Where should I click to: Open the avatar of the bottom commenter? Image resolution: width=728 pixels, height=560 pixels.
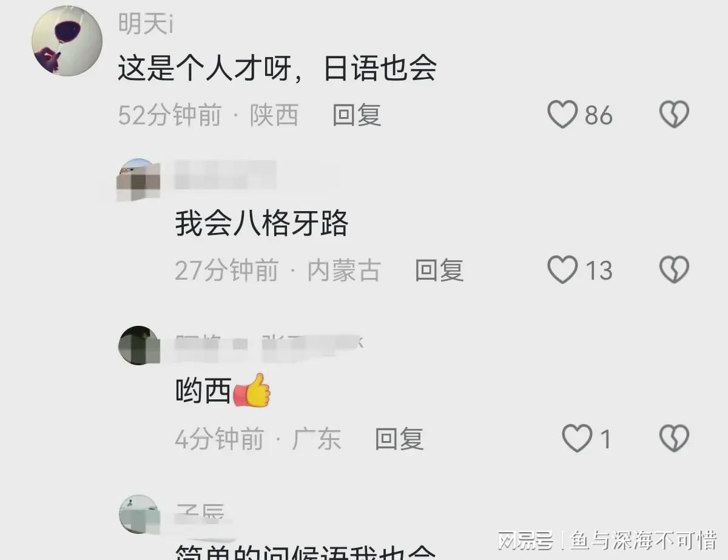click(x=140, y=514)
